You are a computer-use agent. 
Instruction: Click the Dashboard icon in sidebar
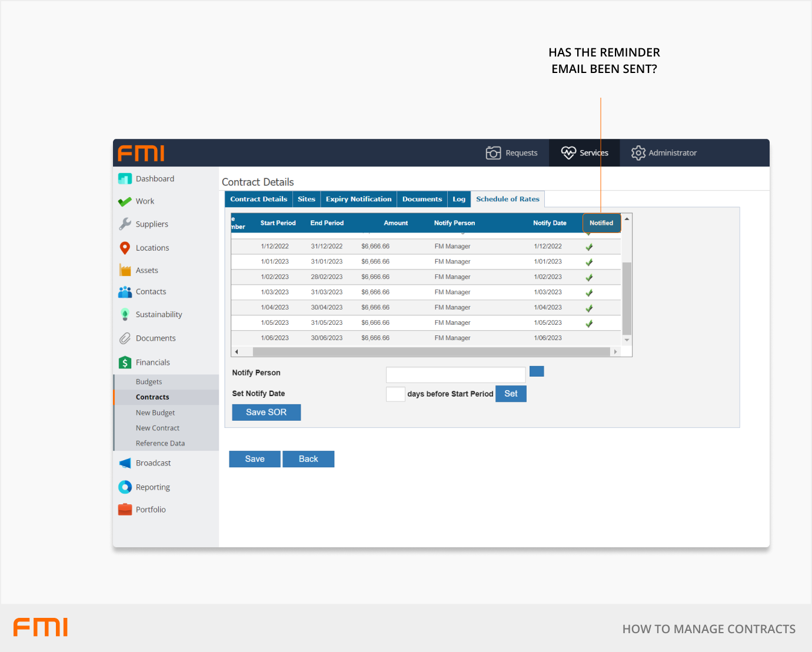125,179
